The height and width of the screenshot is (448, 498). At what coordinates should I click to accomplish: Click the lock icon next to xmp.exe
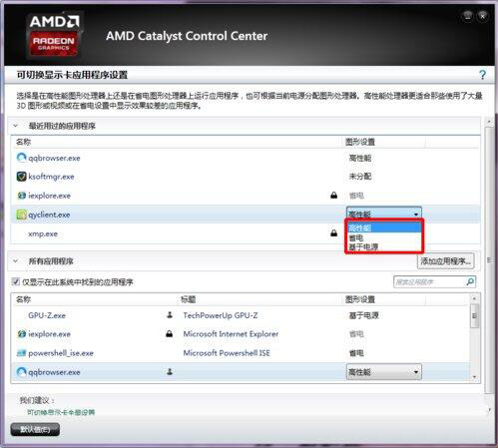coord(334,233)
